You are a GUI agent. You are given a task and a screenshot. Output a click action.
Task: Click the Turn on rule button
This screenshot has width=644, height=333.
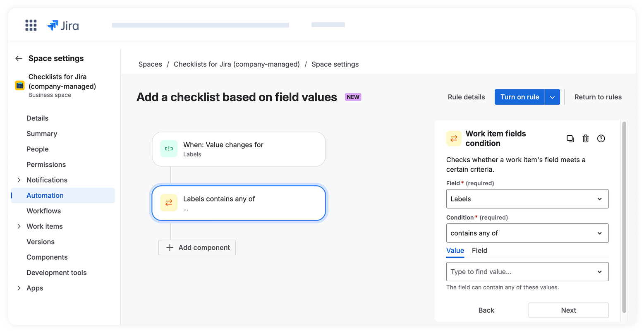click(x=520, y=97)
